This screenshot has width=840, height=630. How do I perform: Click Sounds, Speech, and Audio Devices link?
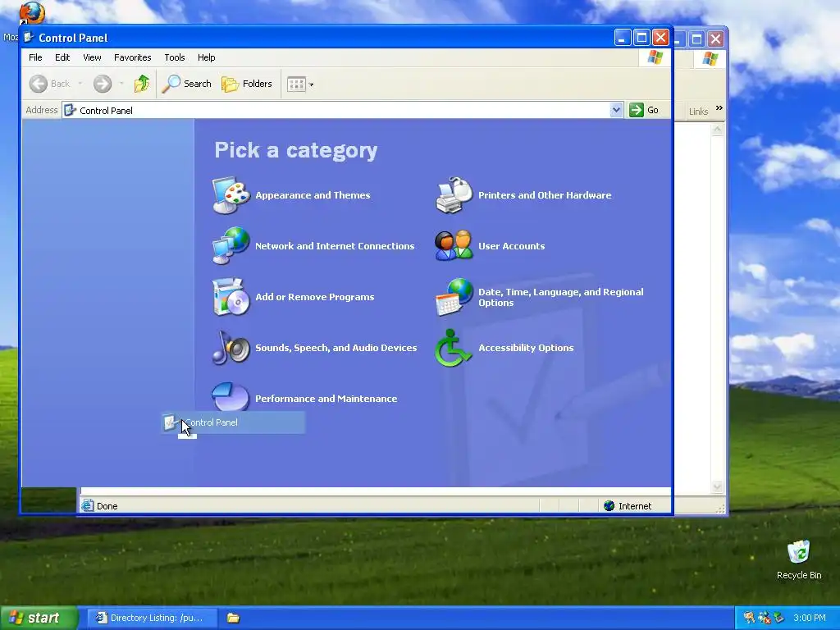(x=336, y=348)
